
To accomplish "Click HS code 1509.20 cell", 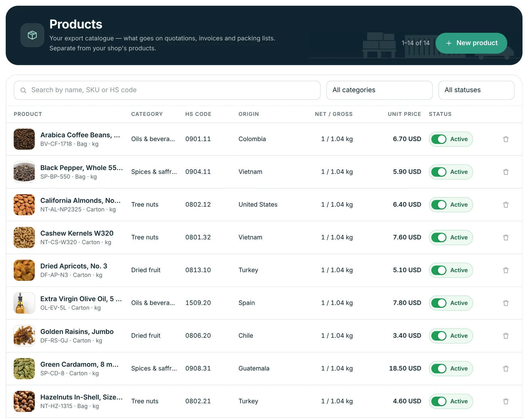I will 198,303.
